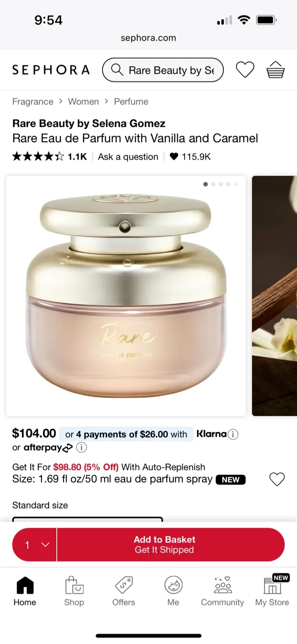The height and width of the screenshot is (644, 297).
Task: Tap the search magnifier icon
Action: click(x=117, y=70)
